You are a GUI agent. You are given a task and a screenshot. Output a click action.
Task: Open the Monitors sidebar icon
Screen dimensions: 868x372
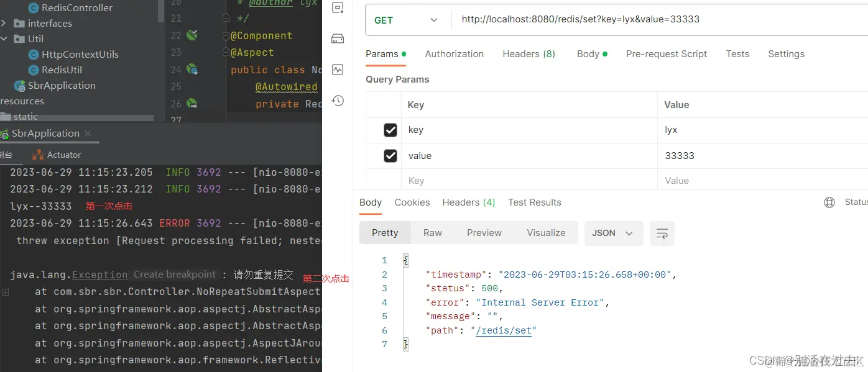point(338,70)
